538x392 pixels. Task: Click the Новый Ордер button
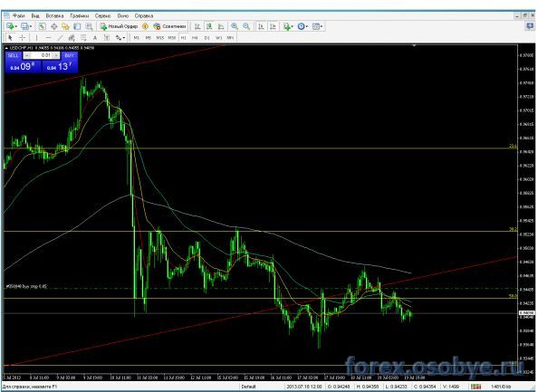pos(119,26)
